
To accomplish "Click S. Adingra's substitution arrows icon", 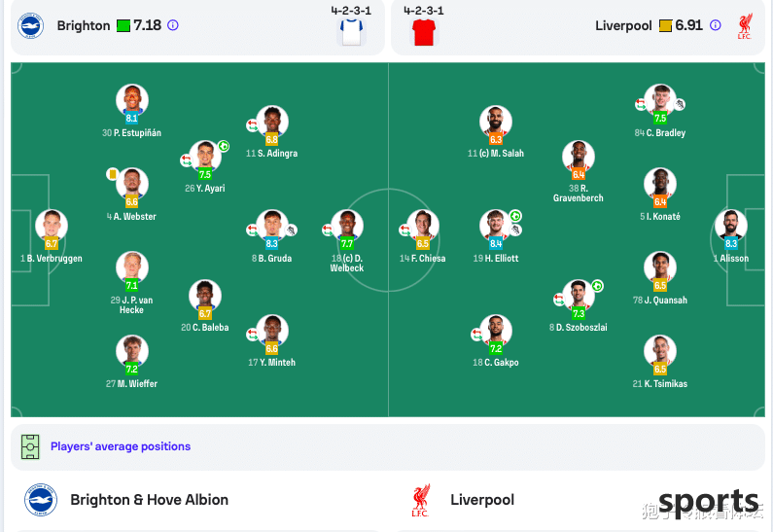I will tap(253, 125).
